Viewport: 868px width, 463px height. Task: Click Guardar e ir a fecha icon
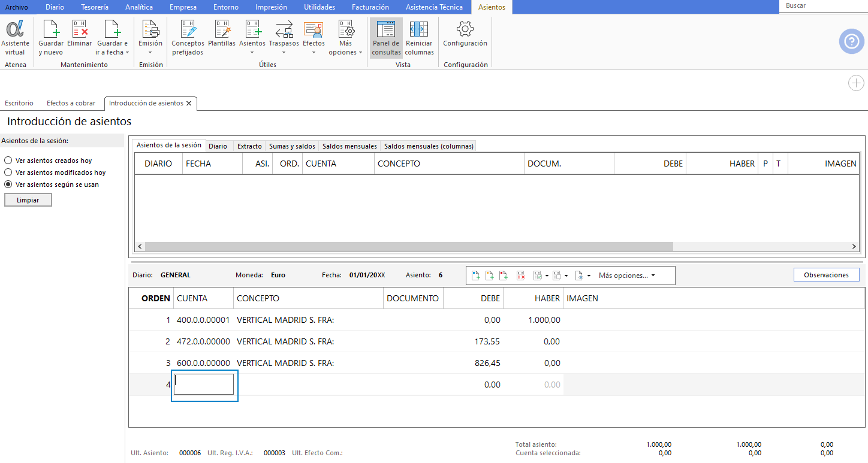tap(112, 29)
